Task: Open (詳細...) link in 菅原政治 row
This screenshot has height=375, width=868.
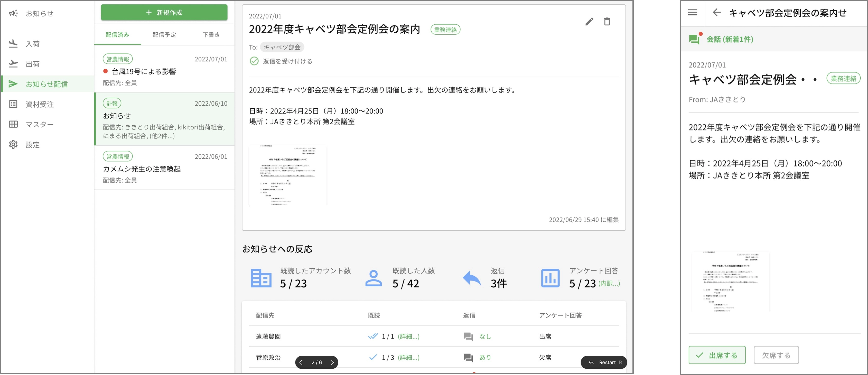Action: tap(408, 358)
